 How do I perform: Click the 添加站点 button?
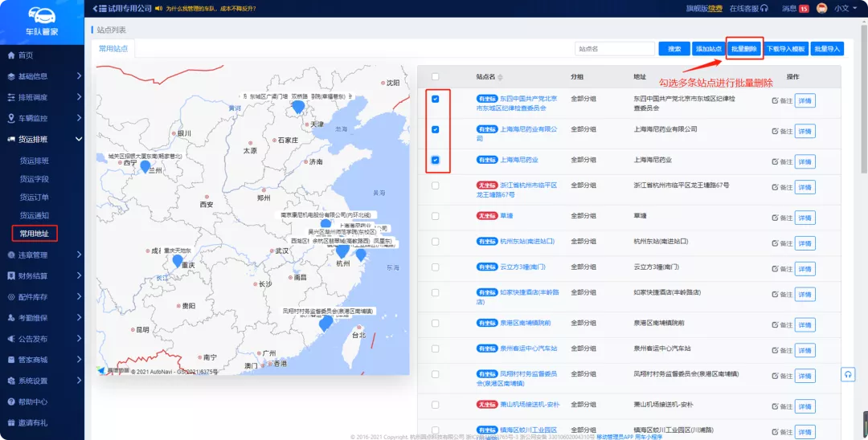tap(709, 49)
